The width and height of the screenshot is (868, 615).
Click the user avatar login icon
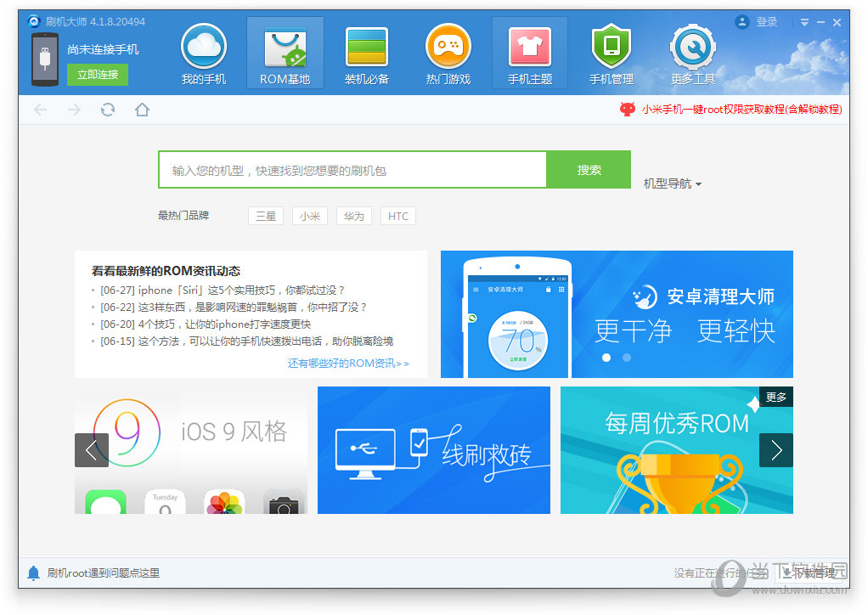(x=741, y=22)
